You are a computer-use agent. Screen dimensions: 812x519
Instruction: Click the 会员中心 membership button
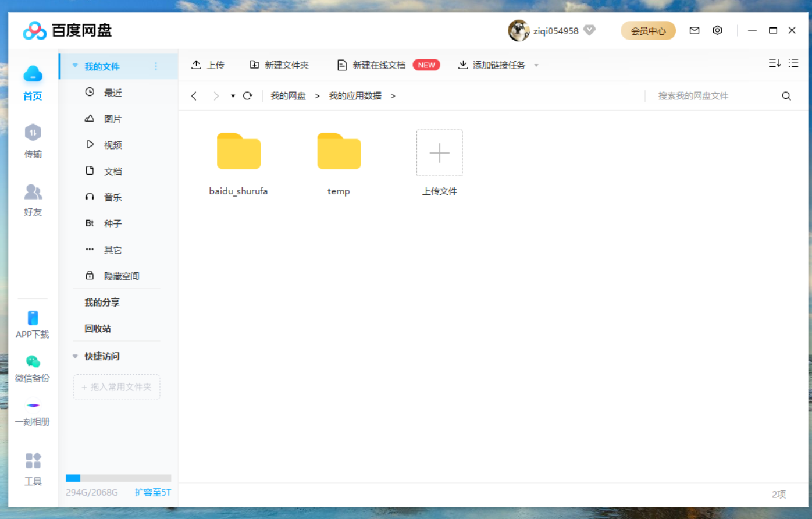tap(648, 30)
